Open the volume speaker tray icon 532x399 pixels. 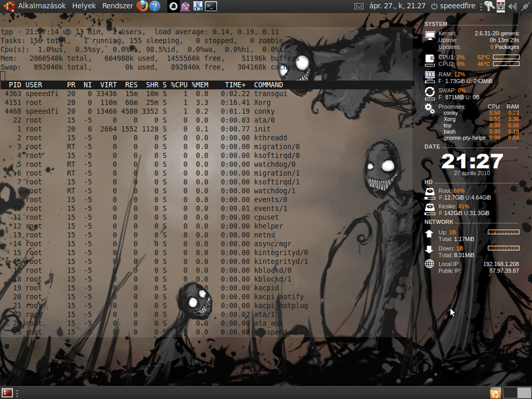coord(512,6)
